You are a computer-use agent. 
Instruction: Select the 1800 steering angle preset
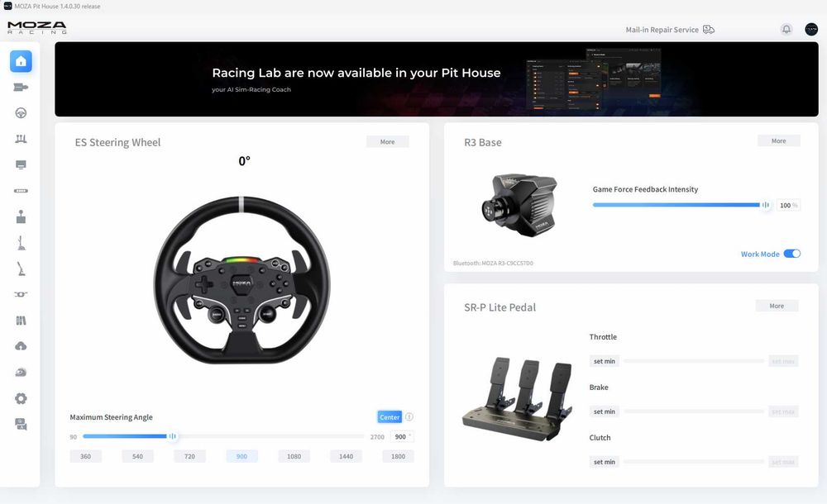pos(399,456)
